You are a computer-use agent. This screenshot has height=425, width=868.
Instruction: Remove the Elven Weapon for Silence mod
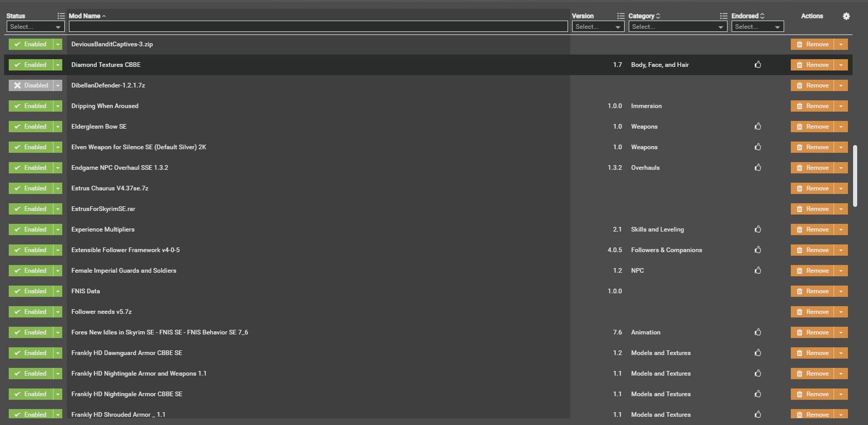(812, 147)
